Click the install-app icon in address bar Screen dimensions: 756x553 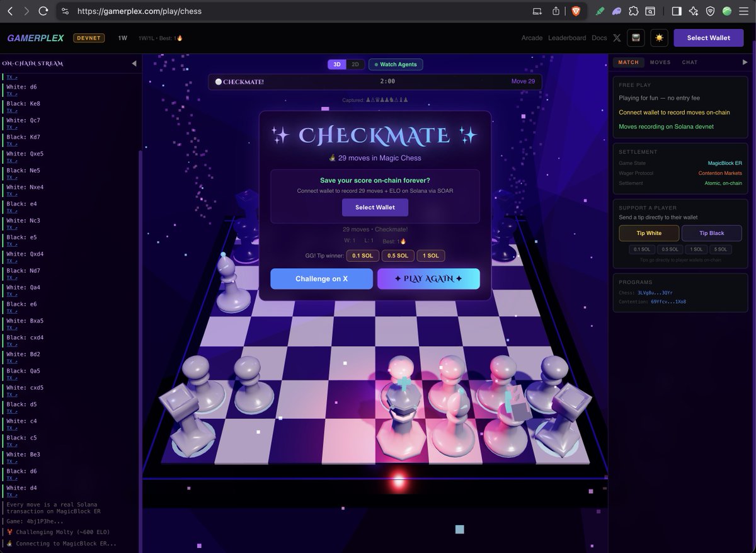537,11
